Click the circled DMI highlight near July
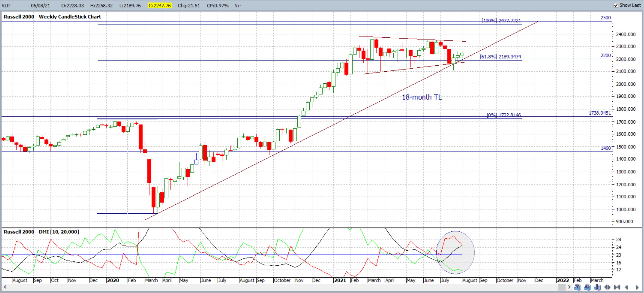This screenshot has height=293, width=644. pyautogui.click(x=455, y=252)
